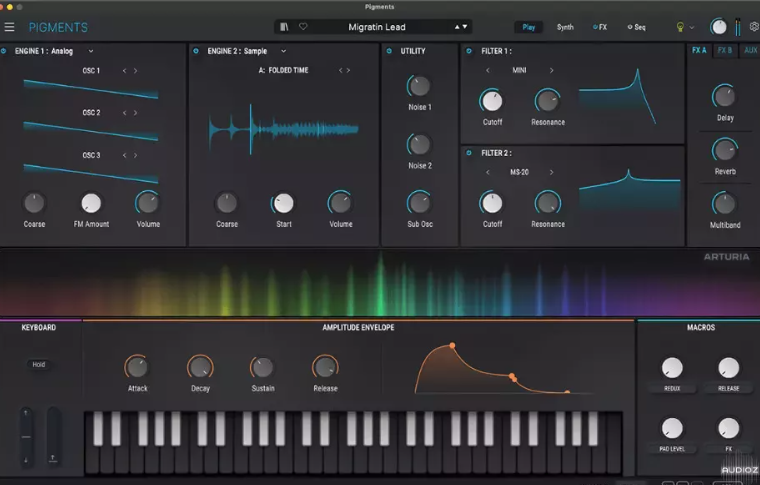Go to previous Folded Time sample
The image size is (760, 485).
(x=340, y=70)
